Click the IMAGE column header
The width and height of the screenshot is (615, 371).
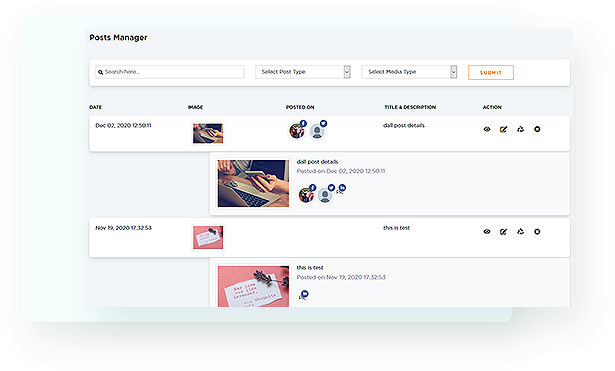click(195, 107)
